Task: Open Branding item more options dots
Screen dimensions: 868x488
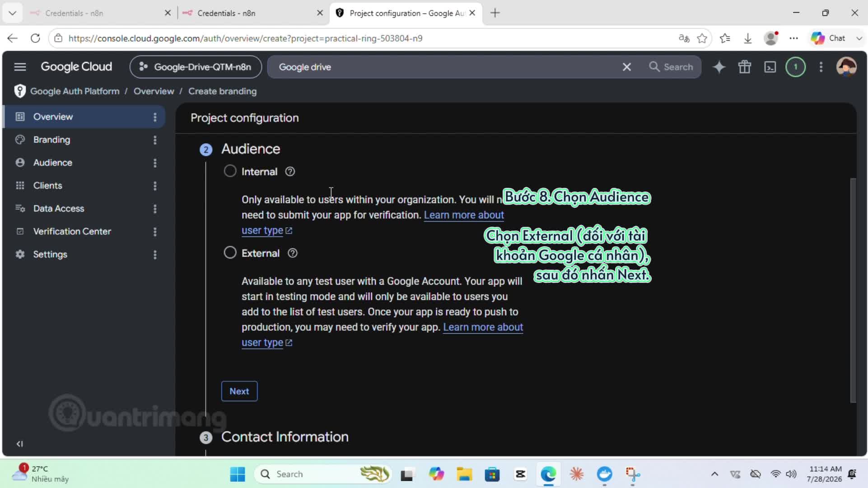Action: (x=155, y=140)
